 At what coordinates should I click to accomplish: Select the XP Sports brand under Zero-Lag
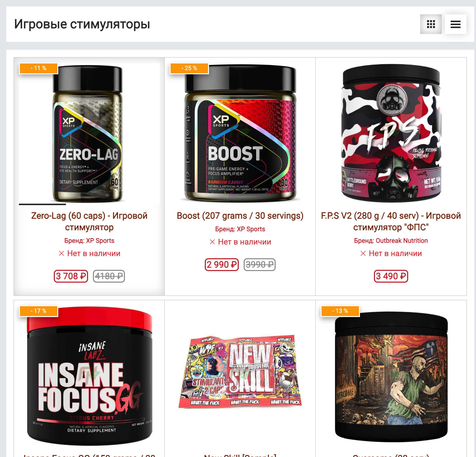pos(89,241)
